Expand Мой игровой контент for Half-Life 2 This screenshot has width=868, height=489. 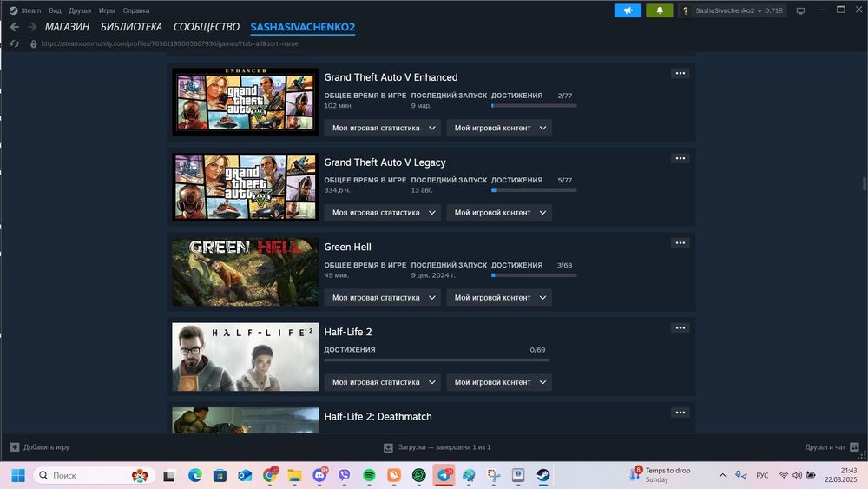(499, 382)
